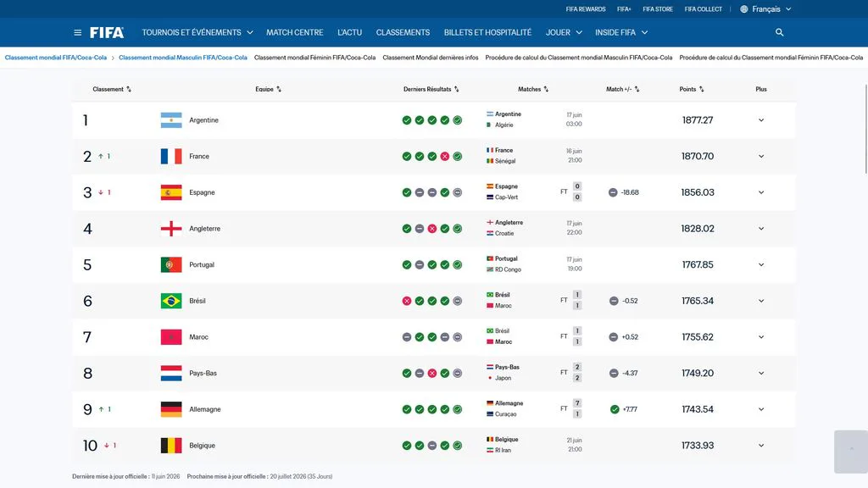Click Belgique's last green result indicator
This screenshot has height=488, width=868.
point(457,446)
